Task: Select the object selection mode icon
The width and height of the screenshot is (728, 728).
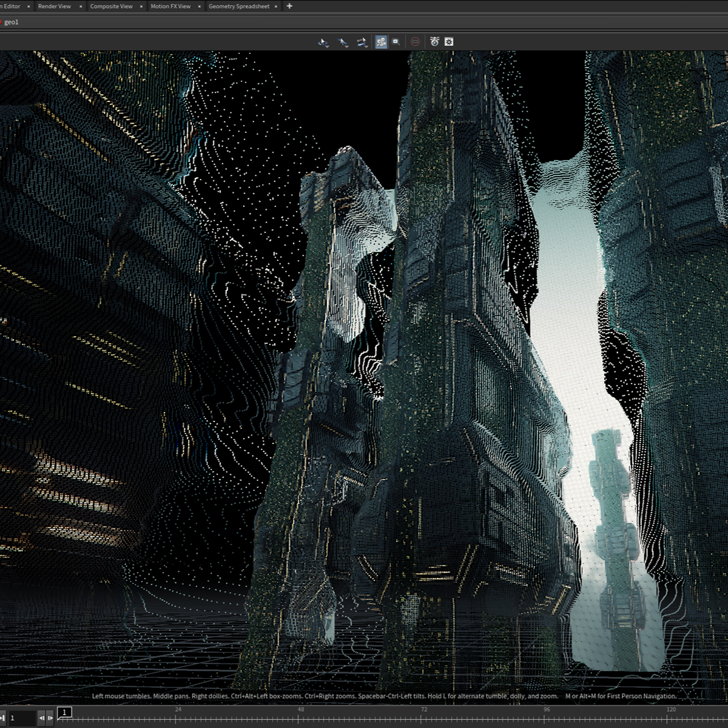Action: (323, 42)
